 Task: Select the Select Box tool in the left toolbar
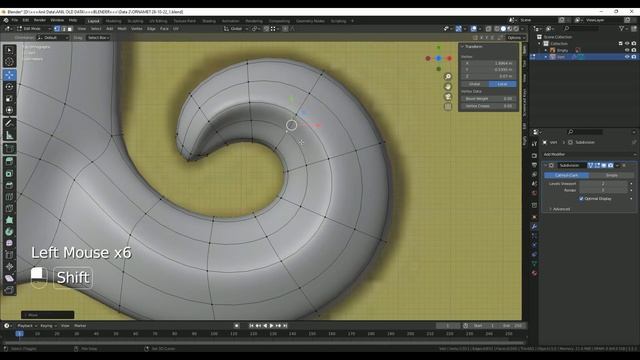pos(9,50)
